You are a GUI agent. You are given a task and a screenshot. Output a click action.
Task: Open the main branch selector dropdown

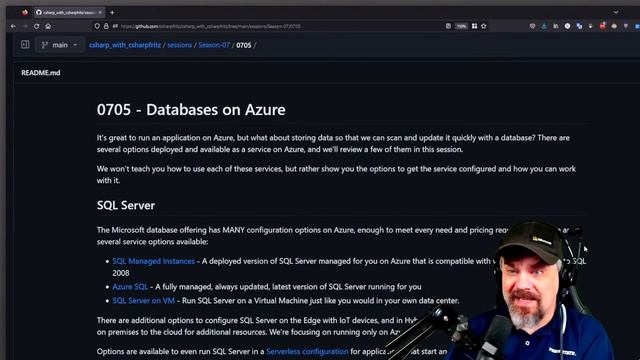(60, 45)
